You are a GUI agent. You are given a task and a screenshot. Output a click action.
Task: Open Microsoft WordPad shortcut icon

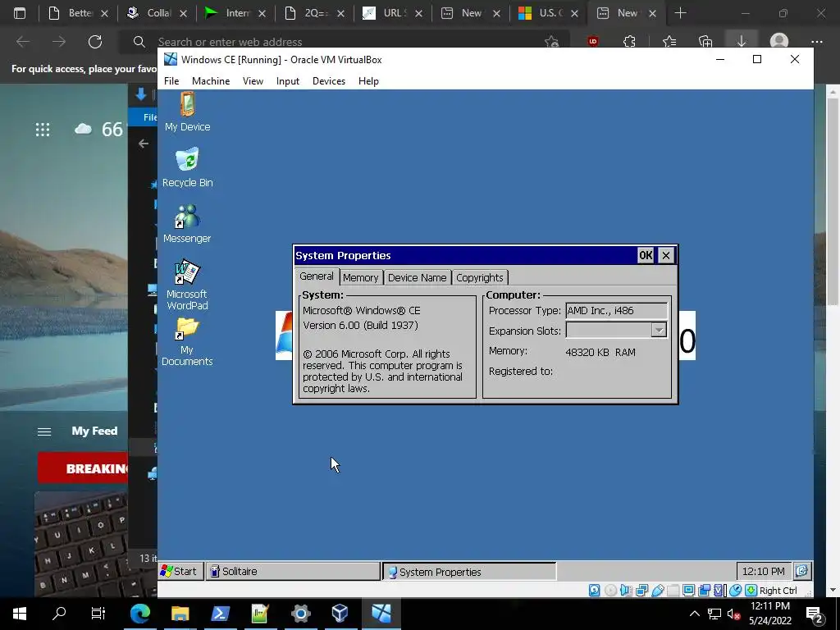(x=187, y=285)
